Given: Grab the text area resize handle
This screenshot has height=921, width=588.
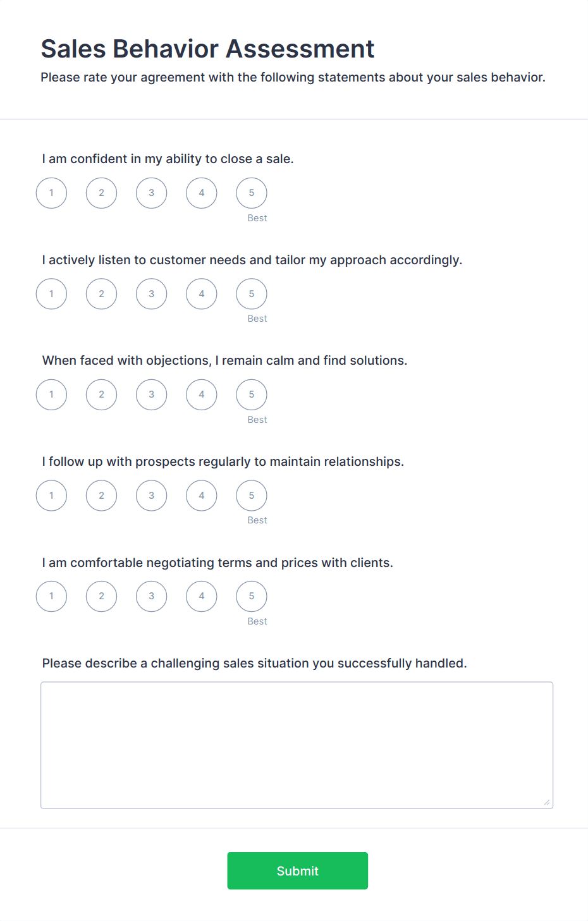Looking at the screenshot, I should point(547,803).
